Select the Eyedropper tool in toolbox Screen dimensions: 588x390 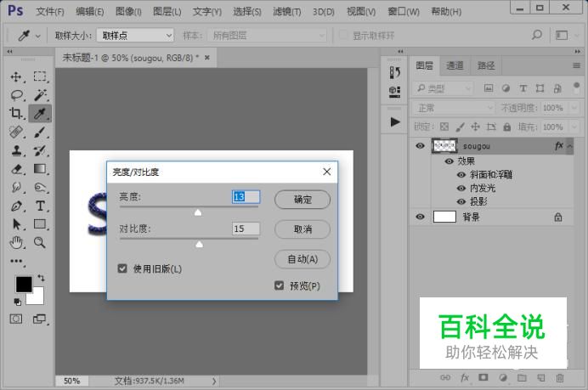[x=40, y=113]
